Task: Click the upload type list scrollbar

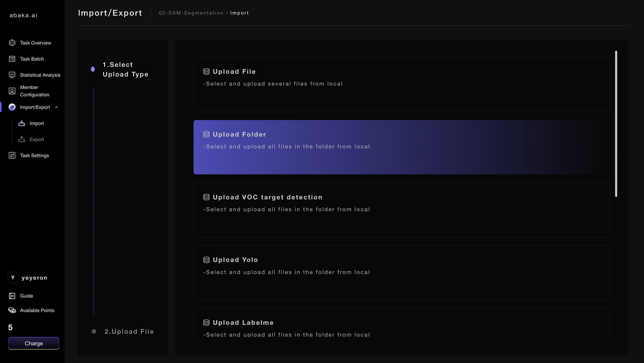Action: [616, 123]
